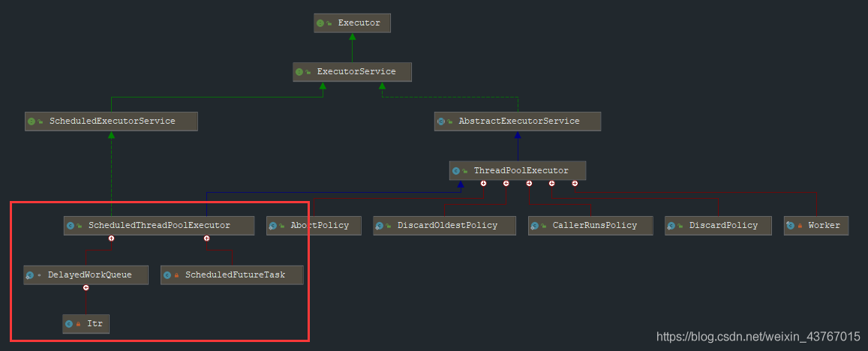Click the AbstractExecutorService class name
The height and width of the screenshot is (351, 868).
(518, 121)
